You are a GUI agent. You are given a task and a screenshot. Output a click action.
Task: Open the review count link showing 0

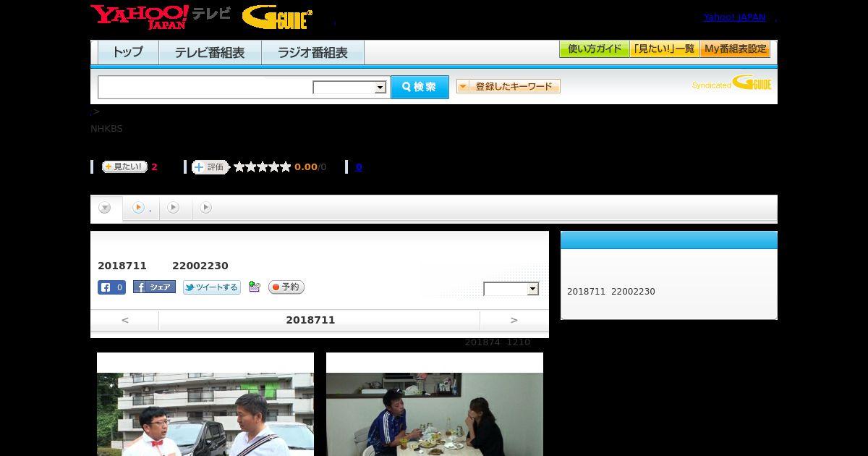pos(359,167)
